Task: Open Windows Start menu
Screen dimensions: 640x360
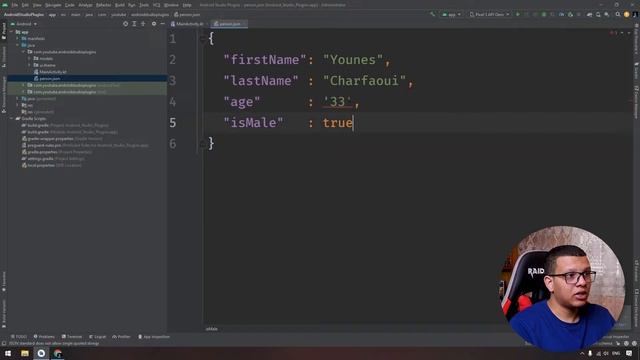Action: tap(8, 353)
